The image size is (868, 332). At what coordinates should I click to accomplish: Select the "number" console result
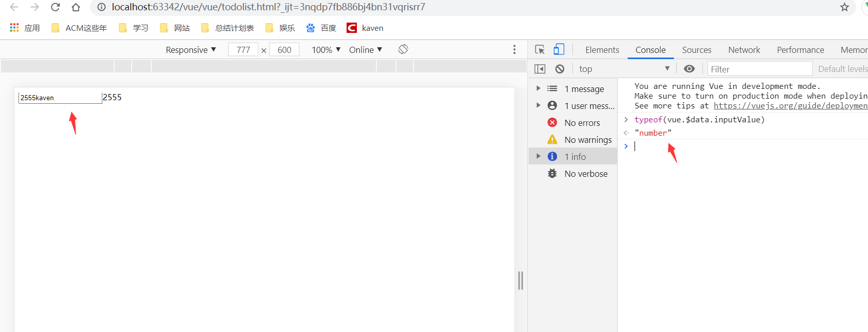pos(653,133)
